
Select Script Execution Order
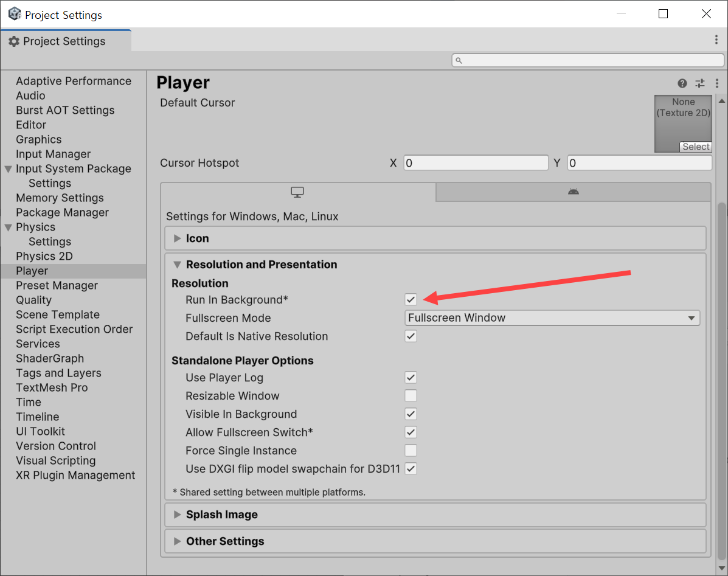click(74, 330)
